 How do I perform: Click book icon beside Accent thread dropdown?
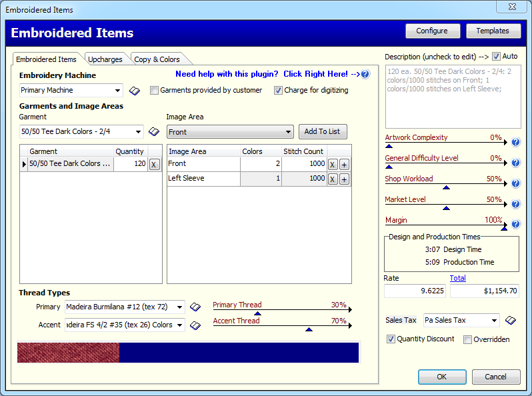195,325
